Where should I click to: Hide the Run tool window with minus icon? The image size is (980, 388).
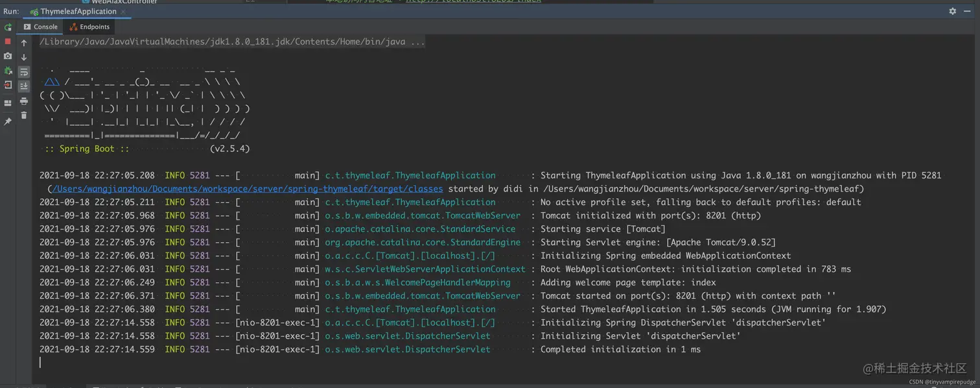(968, 11)
